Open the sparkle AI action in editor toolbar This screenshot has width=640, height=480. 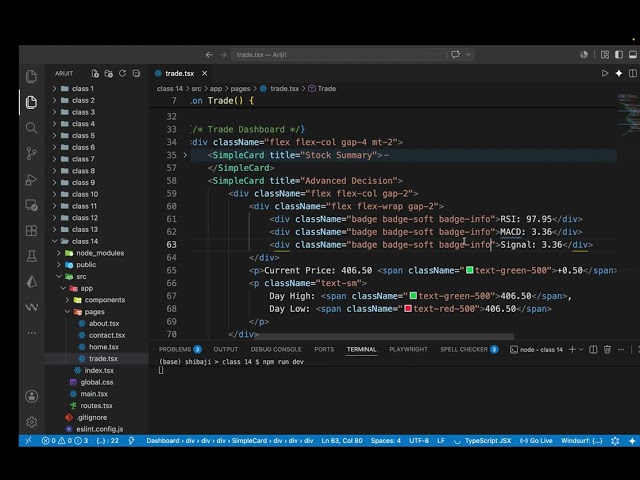pyautogui.click(x=619, y=73)
